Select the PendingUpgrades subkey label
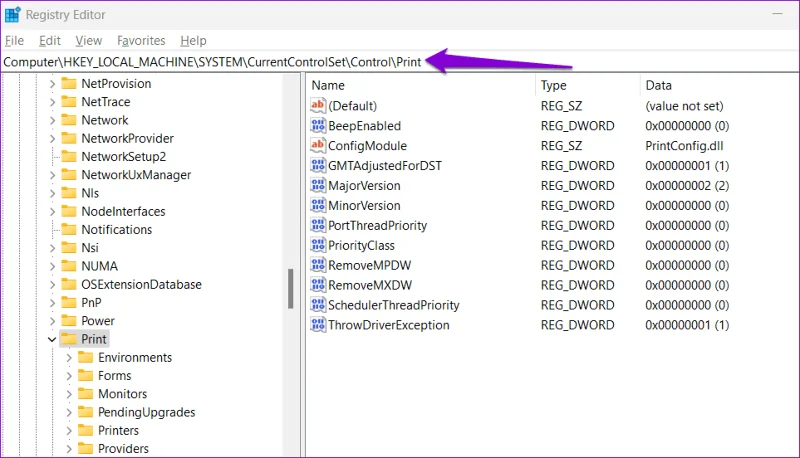The width and height of the screenshot is (800, 458). coord(146,412)
